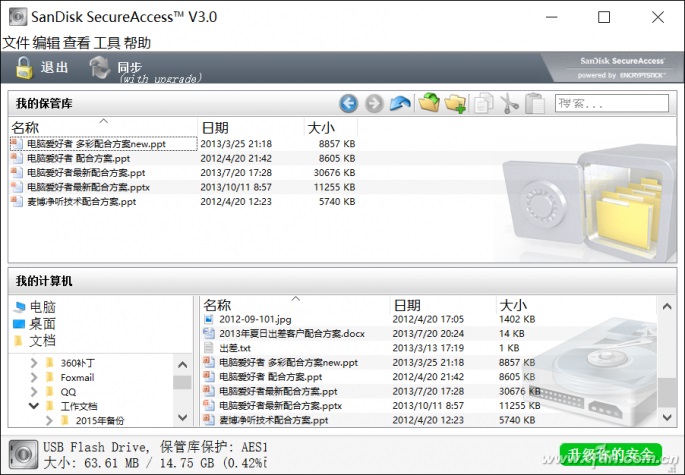Sort vault files by 日期 column
This screenshot has height=475, width=685.
[x=251, y=127]
